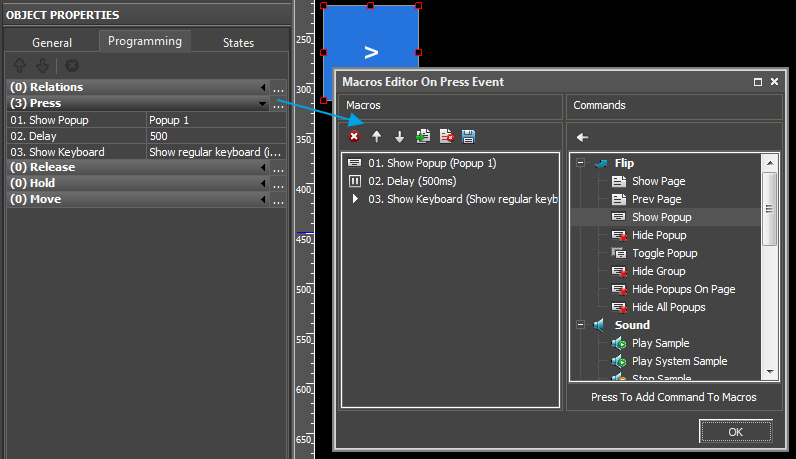Screen dimensions: 796x459
Task: Click the Delay value 500 cell
Action: coord(216,136)
